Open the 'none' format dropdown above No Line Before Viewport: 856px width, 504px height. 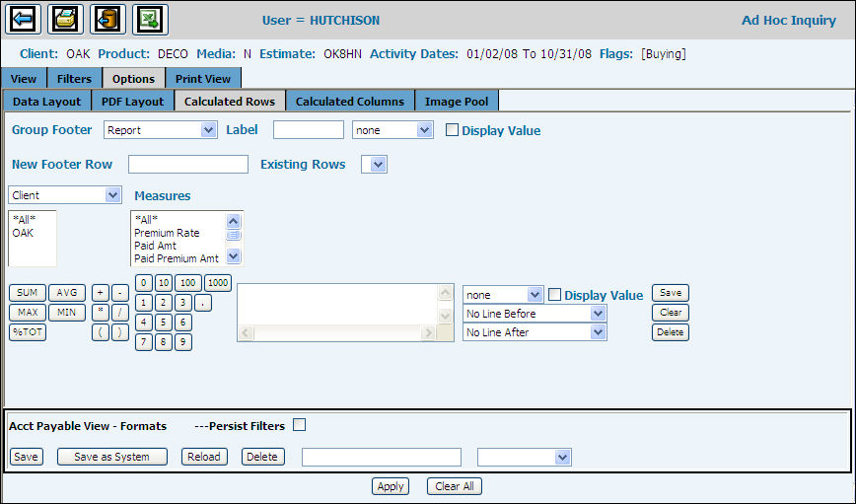503,295
